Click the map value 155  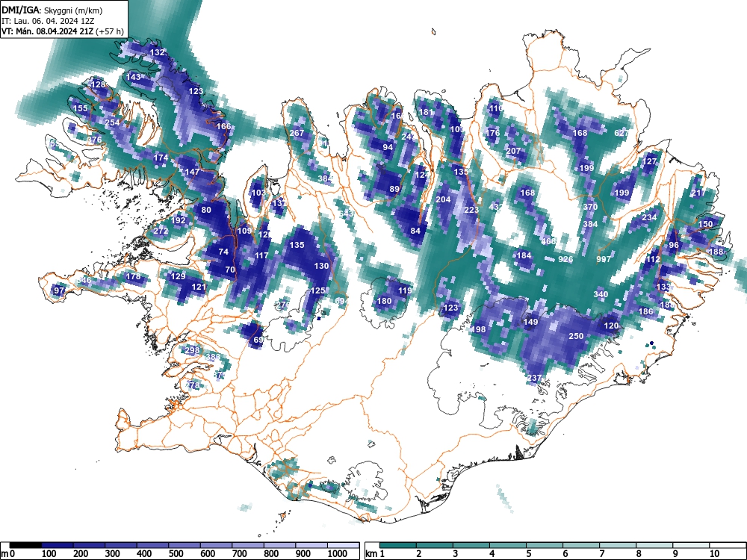click(81, 108)
